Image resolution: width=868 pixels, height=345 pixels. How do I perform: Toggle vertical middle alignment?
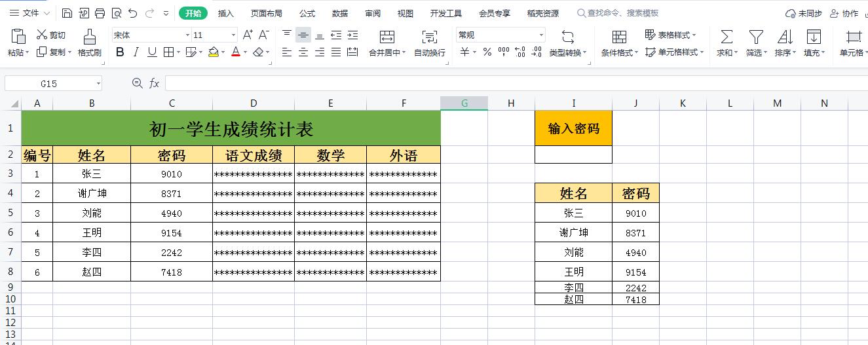click(303, 35)
